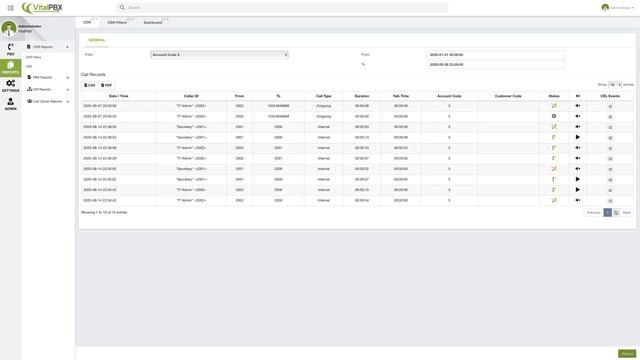Export call records as PDF

point(107,85)
